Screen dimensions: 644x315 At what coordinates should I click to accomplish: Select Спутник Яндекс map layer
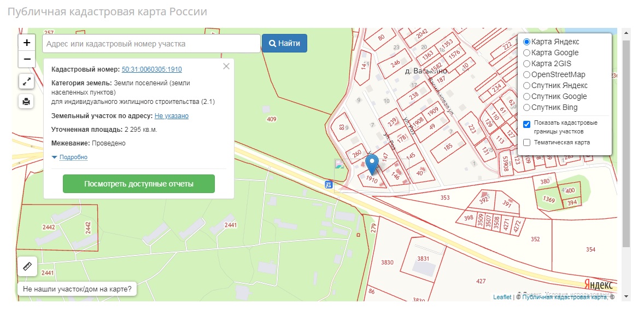(527, 86)
